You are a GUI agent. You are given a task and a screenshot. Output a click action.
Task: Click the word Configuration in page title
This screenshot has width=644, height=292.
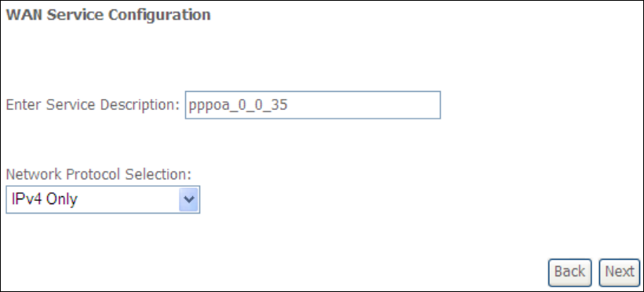point(159,15)
